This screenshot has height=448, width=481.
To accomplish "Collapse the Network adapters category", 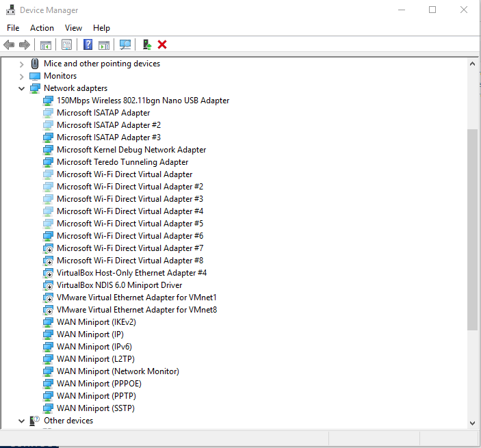I will click(x=21, y=88).
